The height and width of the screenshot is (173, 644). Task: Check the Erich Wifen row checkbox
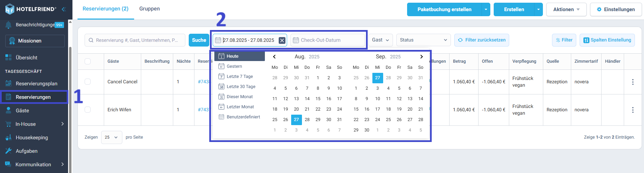click(x=88, y=110)
